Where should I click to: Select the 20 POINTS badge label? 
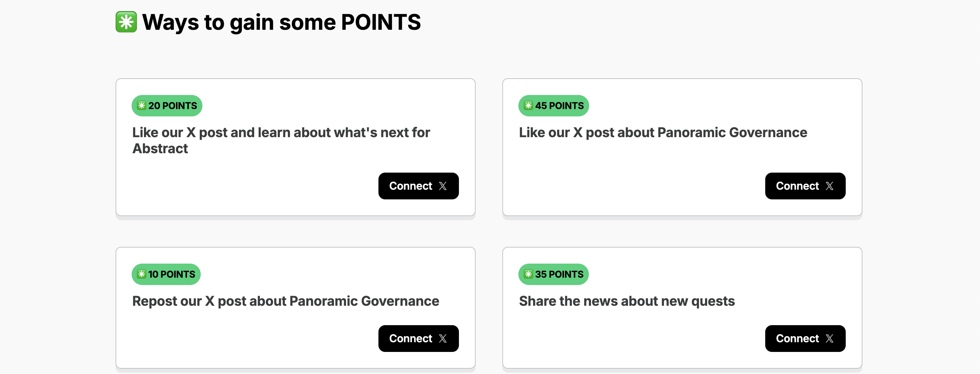(172, 106)
